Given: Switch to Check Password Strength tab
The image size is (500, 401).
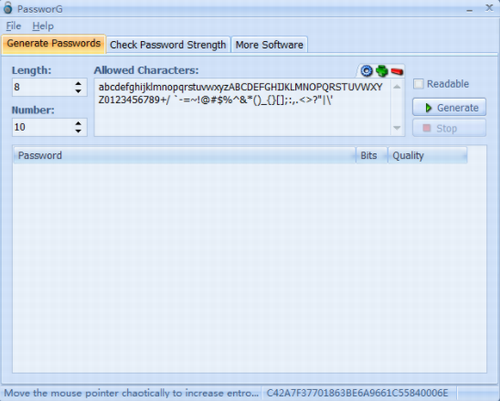Looking at the screenshot, I should (168, 45).
